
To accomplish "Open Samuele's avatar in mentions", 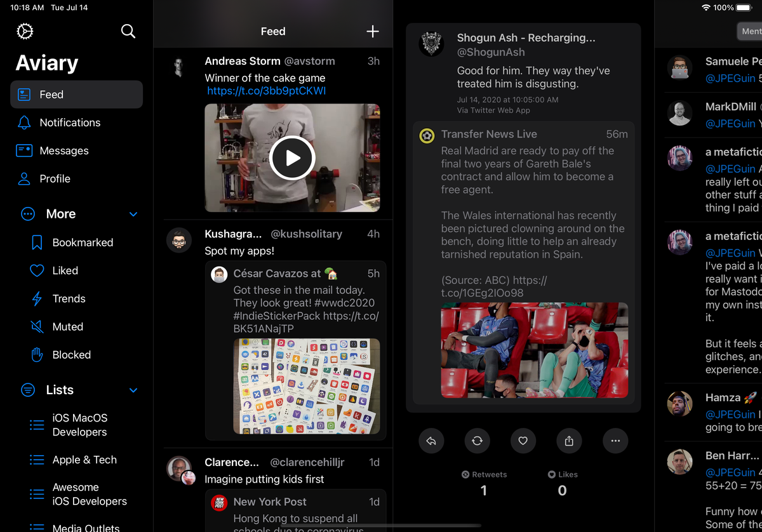I will coord(679,67).
